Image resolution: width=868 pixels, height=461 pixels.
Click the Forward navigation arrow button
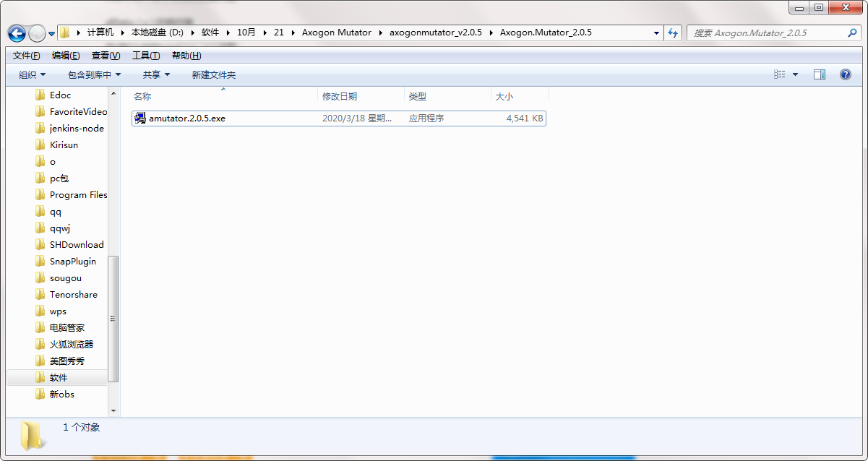coord(37,33)
